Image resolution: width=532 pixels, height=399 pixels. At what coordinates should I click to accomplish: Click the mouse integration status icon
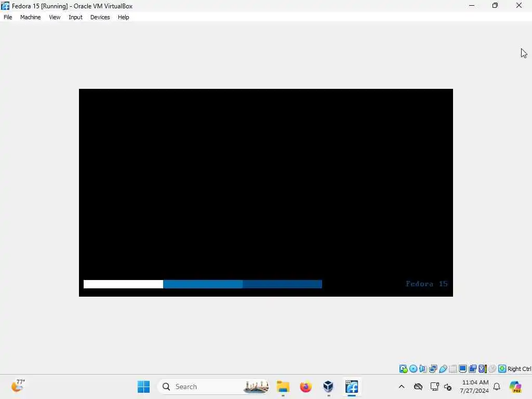[493, 369]
